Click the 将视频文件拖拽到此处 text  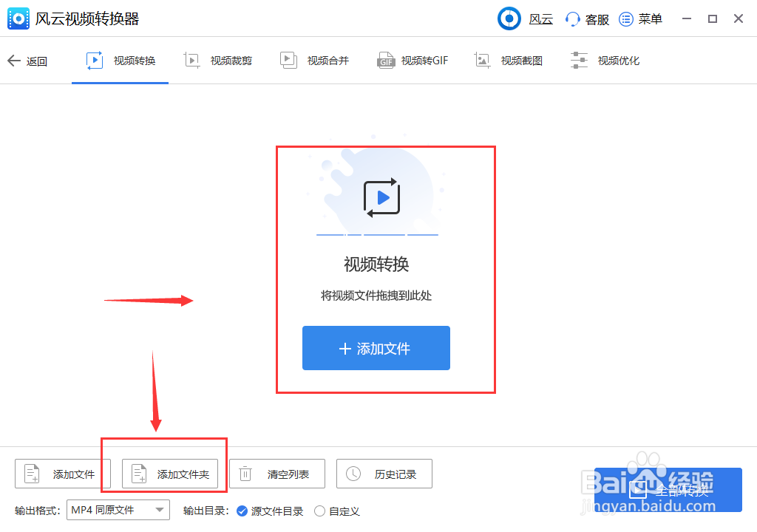(376, 296)
